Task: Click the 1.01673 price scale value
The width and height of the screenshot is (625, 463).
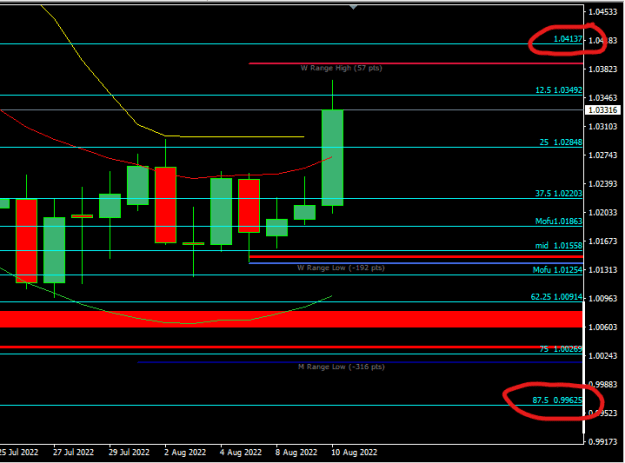Action: 603,241
